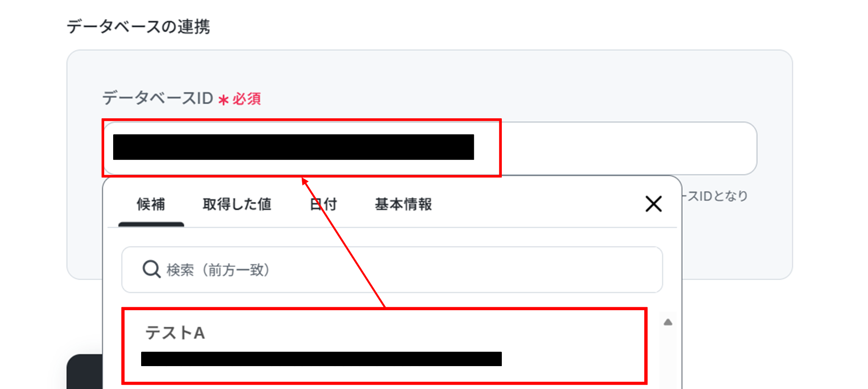Image resolution: width=868 pixels, height=389 pixels.
Task: Click the red asterisk beside データベースID
Action: pos(223,100)
